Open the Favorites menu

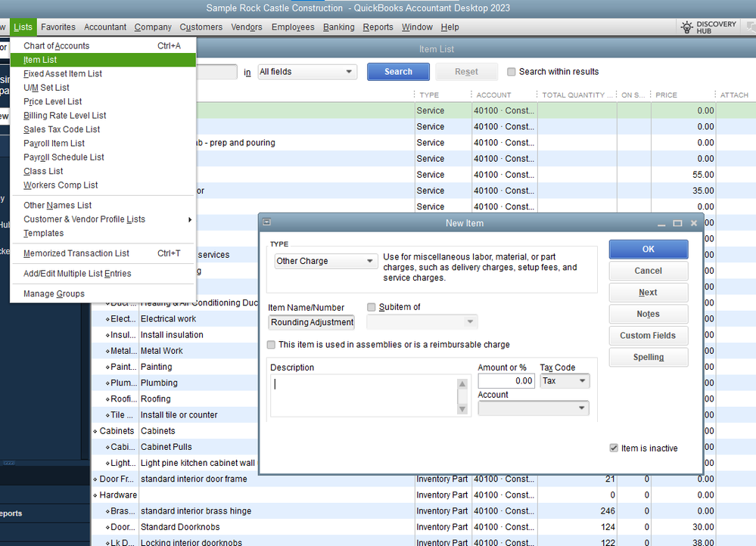point(58,27)
